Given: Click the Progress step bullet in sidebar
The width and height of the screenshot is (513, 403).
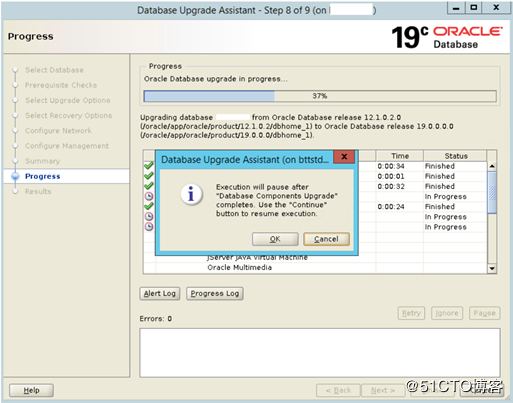Looking at the screenshot, I should tap(15, 176).
